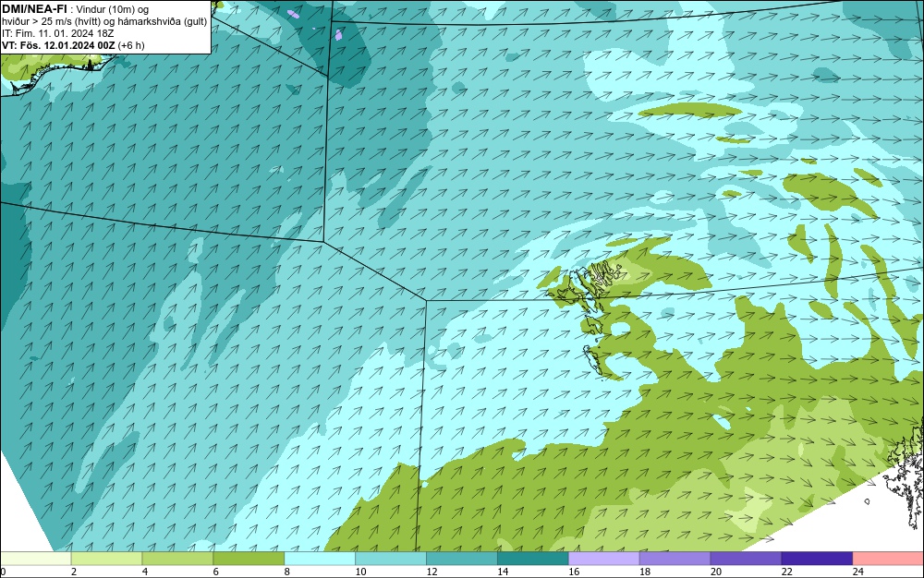
Task: Click the 'IT: Fim. 11. 01. 2024 18Z' line
Action: (x=57, y=33)
